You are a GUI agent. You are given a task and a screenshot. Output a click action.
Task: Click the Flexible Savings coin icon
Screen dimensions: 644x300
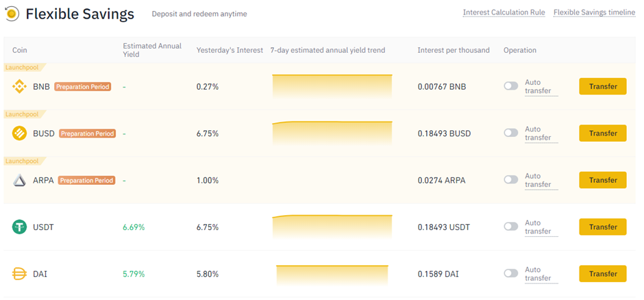(x=12, y=14)
